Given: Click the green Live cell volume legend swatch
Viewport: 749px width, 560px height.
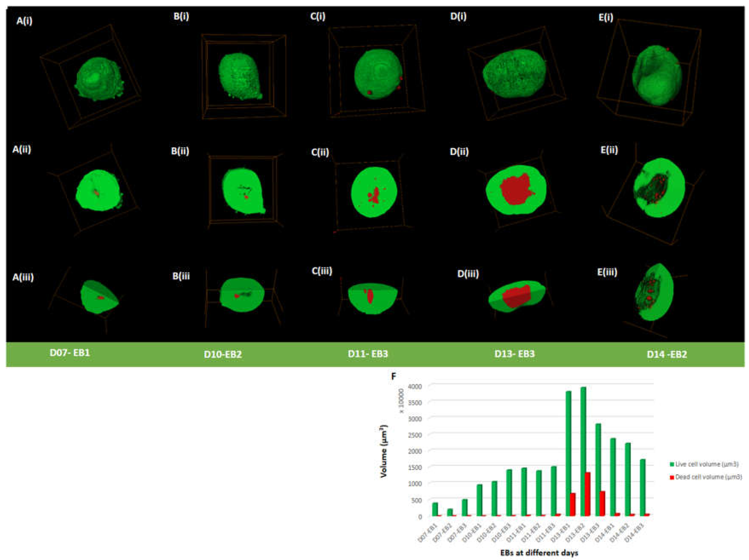Looking at the screenshot, I should click(672, 464).
